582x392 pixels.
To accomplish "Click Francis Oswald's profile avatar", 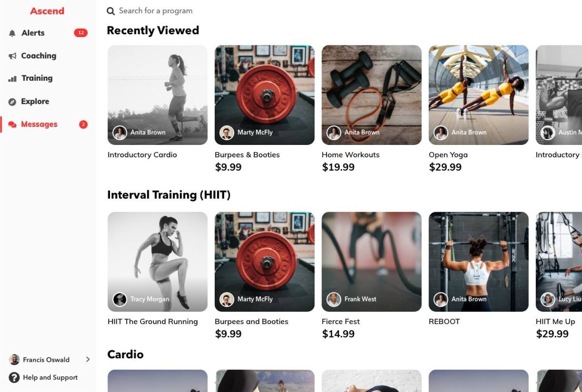I will (x=14, y=359).
